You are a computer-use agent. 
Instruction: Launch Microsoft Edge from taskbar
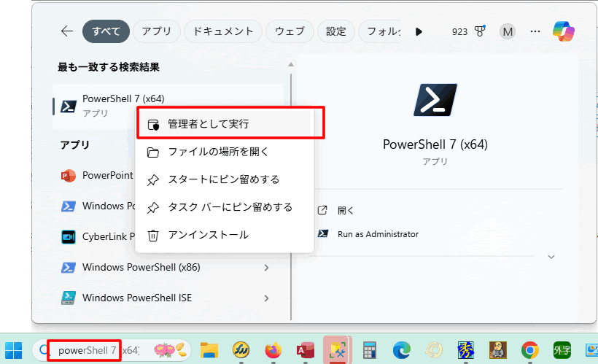[x=402, y=350]
